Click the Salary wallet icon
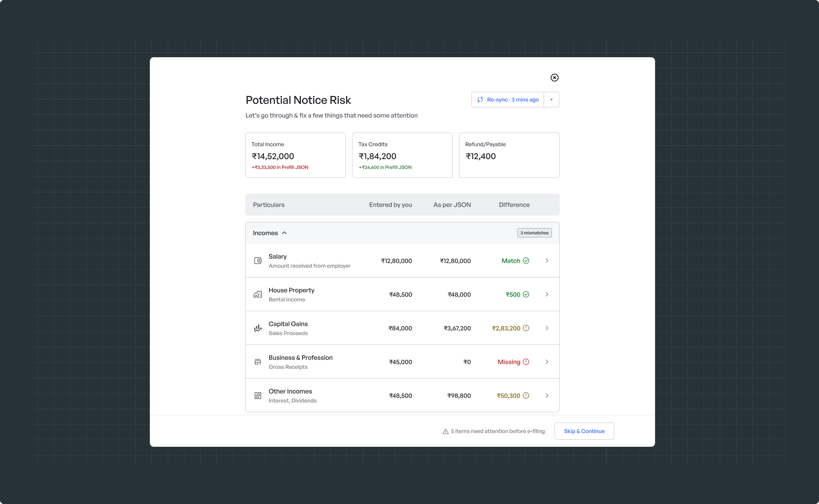The width and height of the screenshot is (819, 504). 258,261
